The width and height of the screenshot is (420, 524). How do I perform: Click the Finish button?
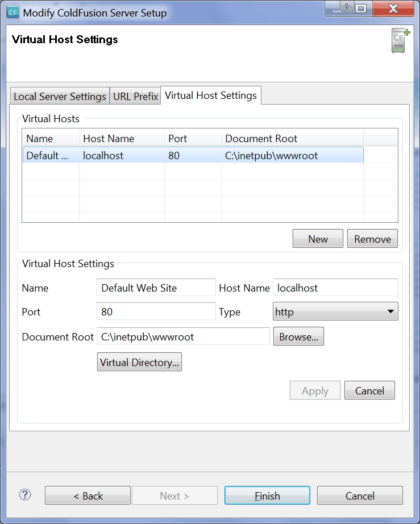click(267, 495)
